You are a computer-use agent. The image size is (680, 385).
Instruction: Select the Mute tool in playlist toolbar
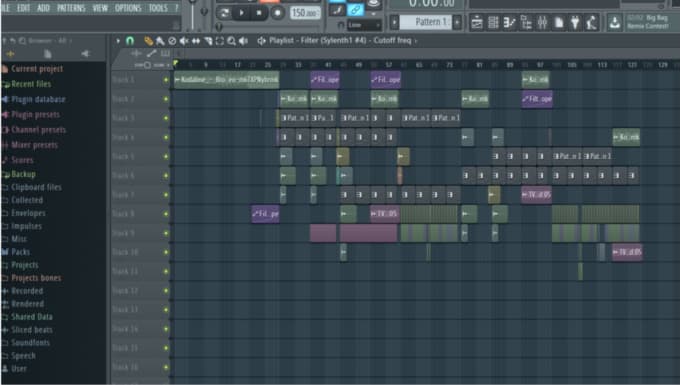coord(184,41)
